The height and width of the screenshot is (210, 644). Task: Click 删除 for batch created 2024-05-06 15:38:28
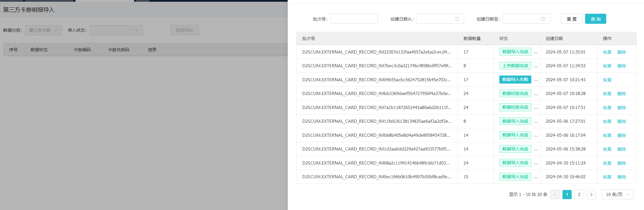tap(622, 149)
